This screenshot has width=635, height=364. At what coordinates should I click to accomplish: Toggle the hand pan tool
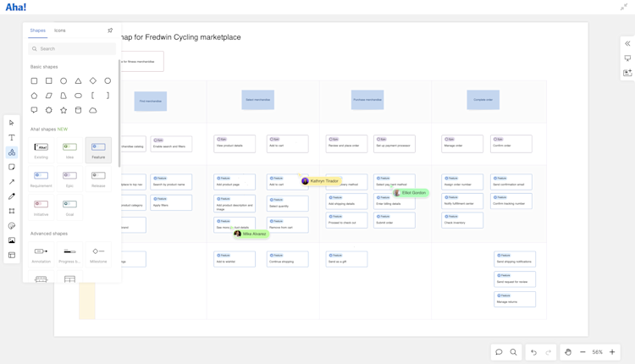(568, 352)
